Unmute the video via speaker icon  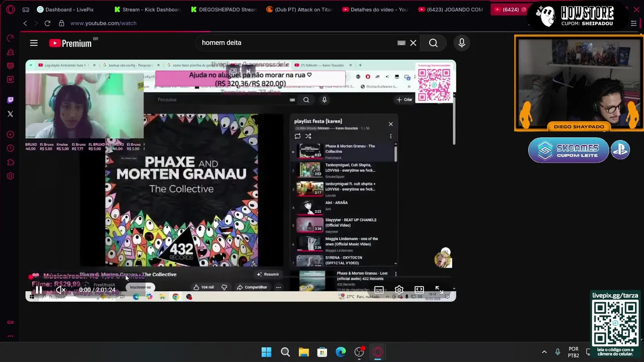pyautogui.click(x=61, y=290)
